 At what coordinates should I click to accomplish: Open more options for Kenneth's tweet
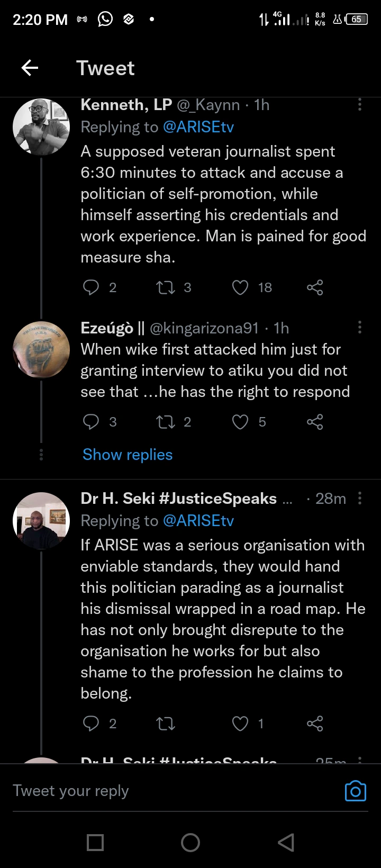pyautogui.click(x=360, y=105)
